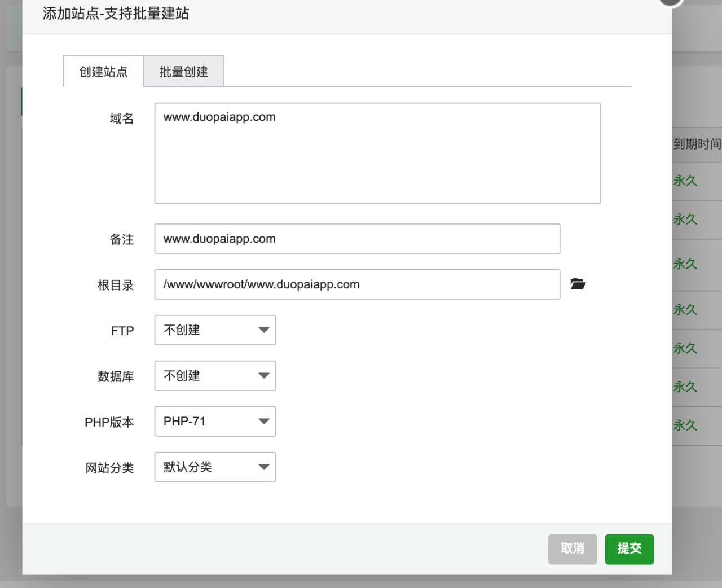Click the FTP dropdown arrow

[263, 330]
